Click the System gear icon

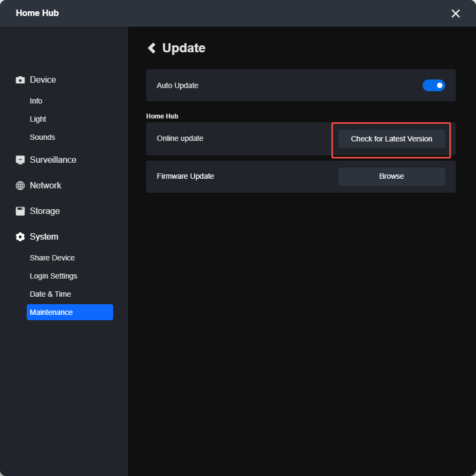point(20,237)
